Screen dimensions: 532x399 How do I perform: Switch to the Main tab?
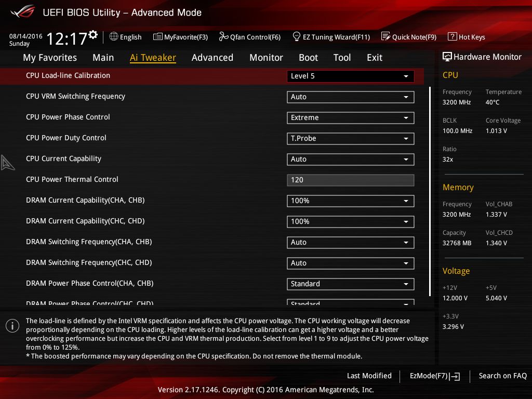103,58
